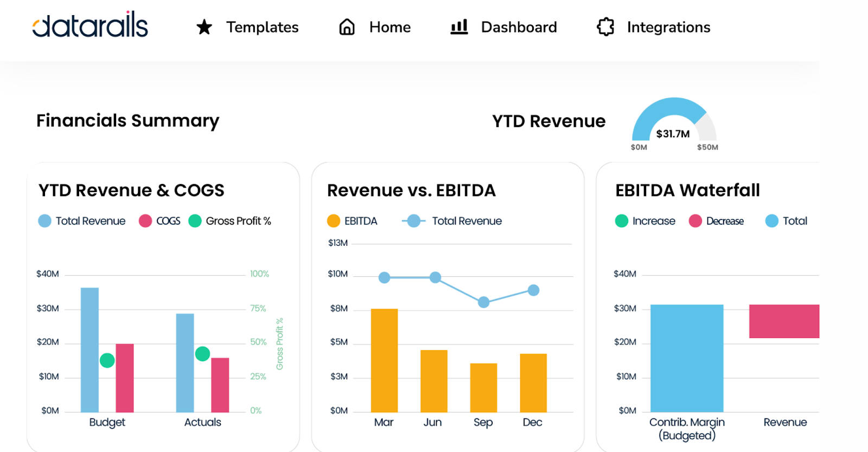The height and width of the screenshot is (452, 868).
Task: Click the EBITDA Waterfall card title
Action: tap(687, 190)
